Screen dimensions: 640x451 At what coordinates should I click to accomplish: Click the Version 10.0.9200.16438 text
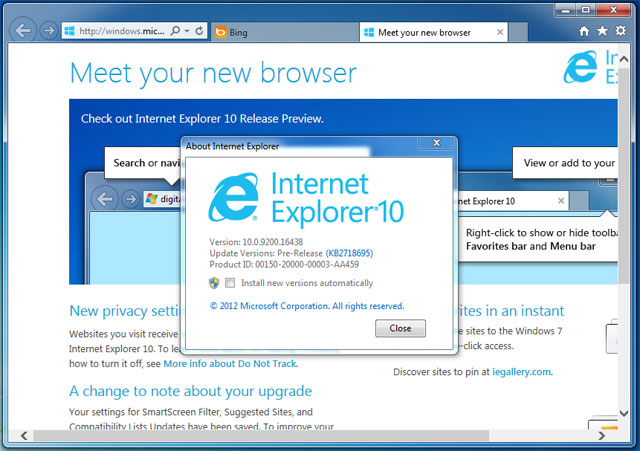pyautogui.click(x=256, y=242)
